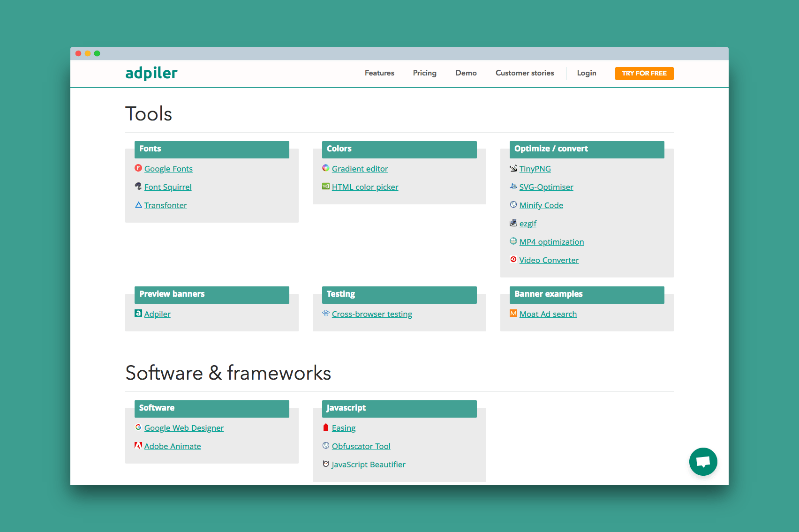Screen dimensions: 799x532
Task: Open the JavaScript Beautifier link
Action: 369,465
